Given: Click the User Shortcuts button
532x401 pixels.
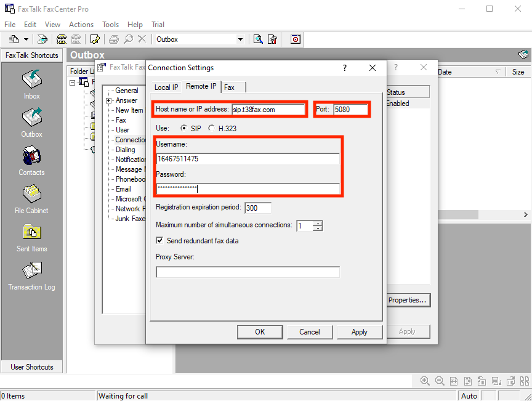Looking at the screenshot, I should click(x=32, y=367).
